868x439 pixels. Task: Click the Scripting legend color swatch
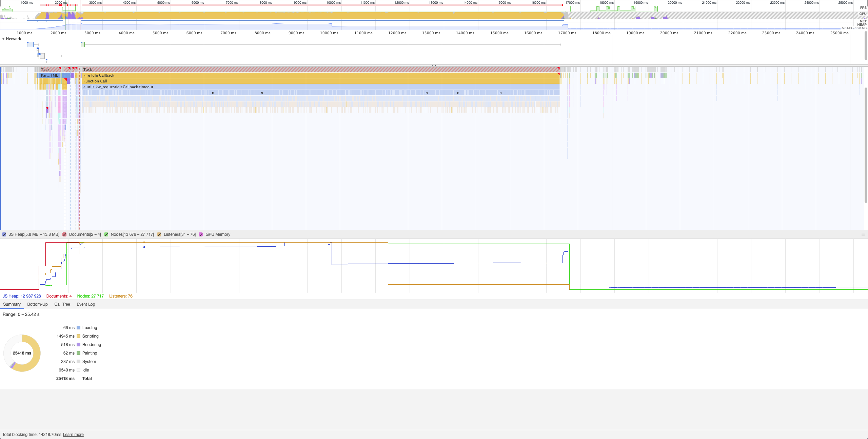click(x=79, y=336)
